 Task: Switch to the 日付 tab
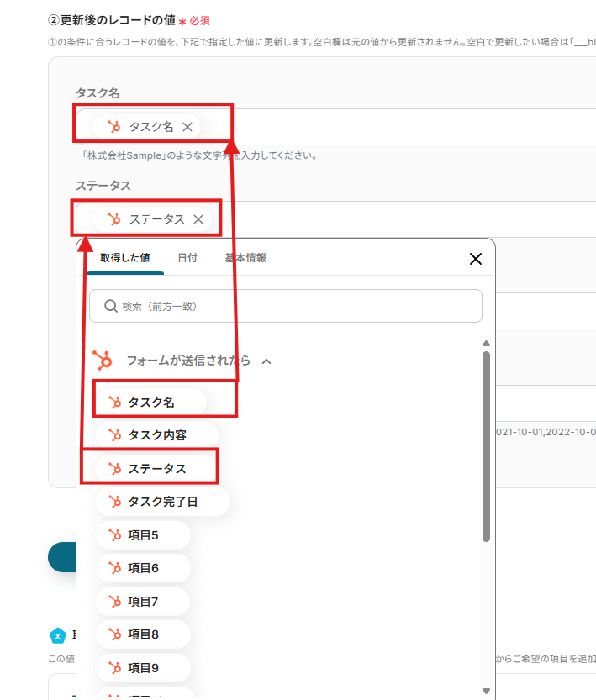(187, 258)
